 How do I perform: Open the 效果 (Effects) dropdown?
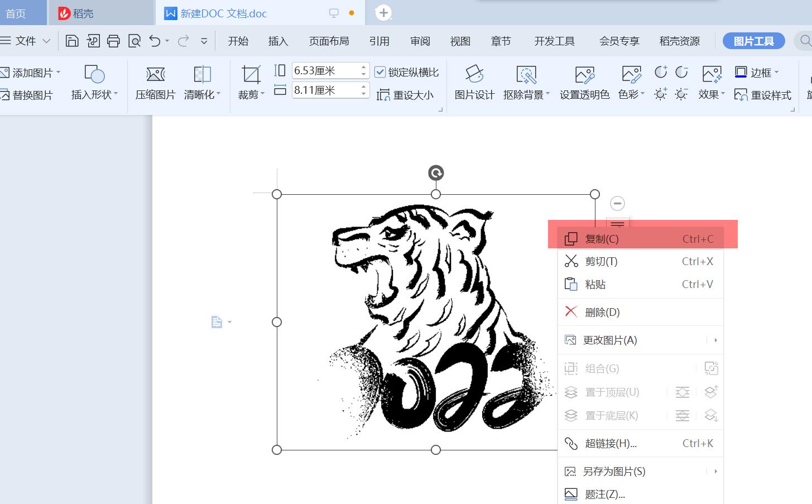pyautogui.click(x=709, y=94)
